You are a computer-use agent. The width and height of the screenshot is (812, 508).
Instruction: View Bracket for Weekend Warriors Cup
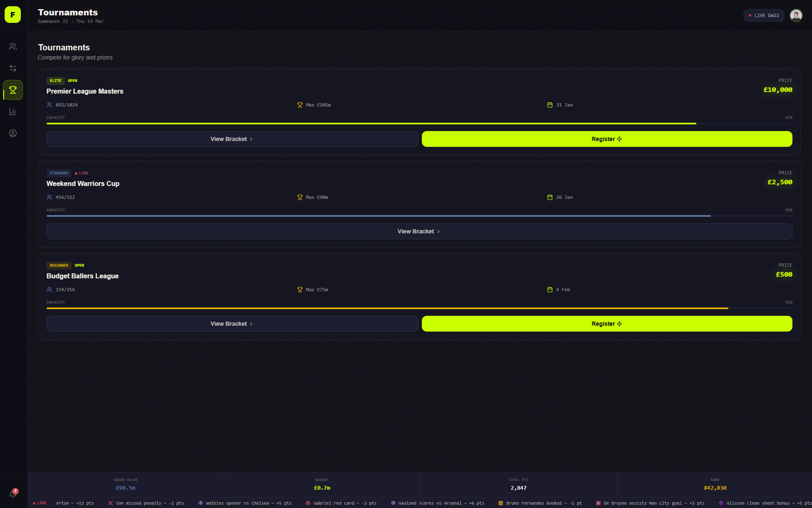(x=419, y=231)
